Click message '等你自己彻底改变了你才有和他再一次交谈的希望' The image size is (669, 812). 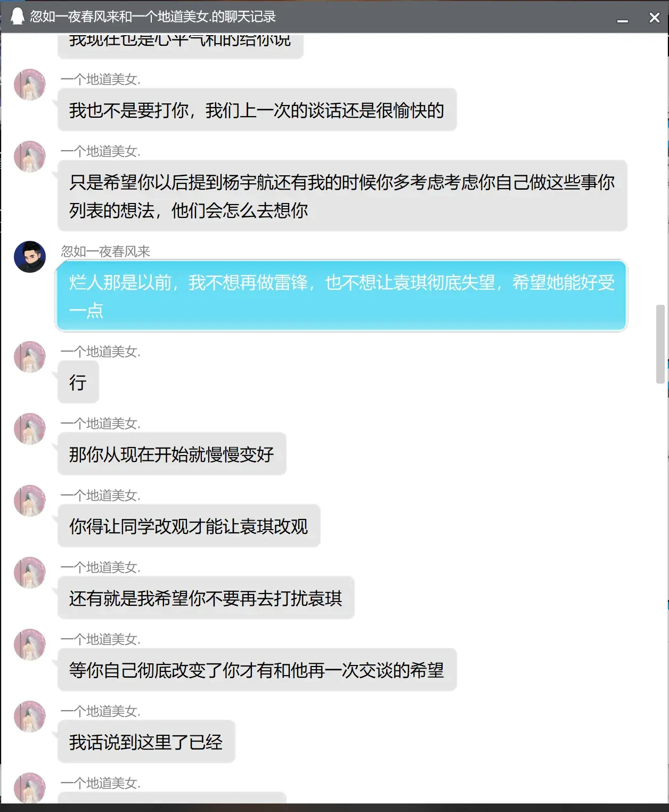tap(257, 669)
